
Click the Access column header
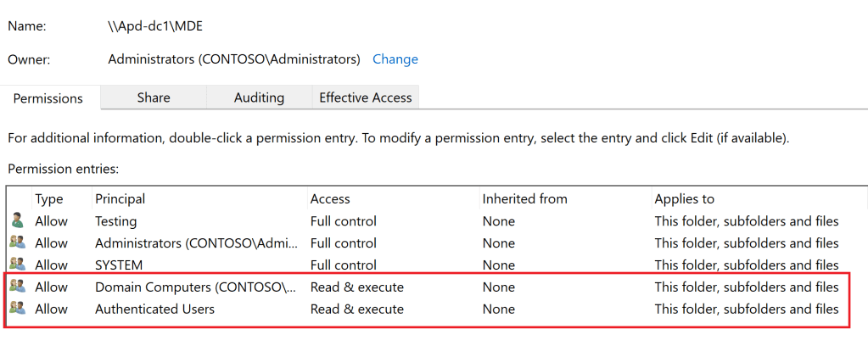tap(330, 199)
